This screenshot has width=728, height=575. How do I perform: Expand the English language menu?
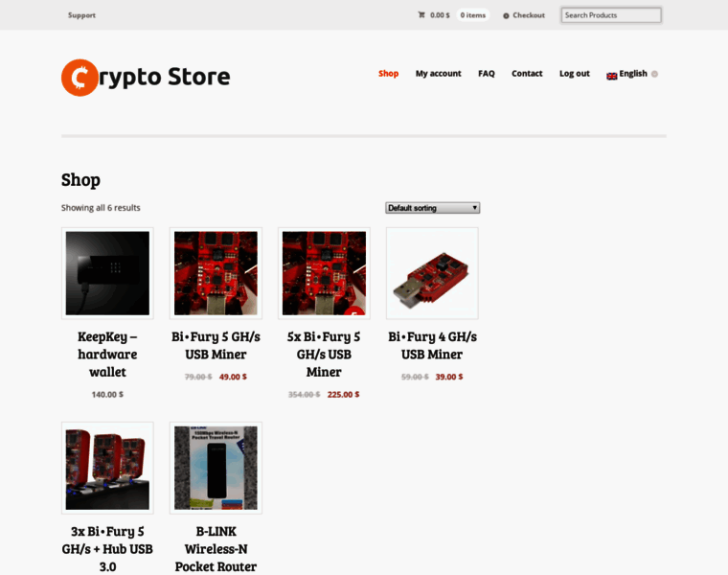632,74
